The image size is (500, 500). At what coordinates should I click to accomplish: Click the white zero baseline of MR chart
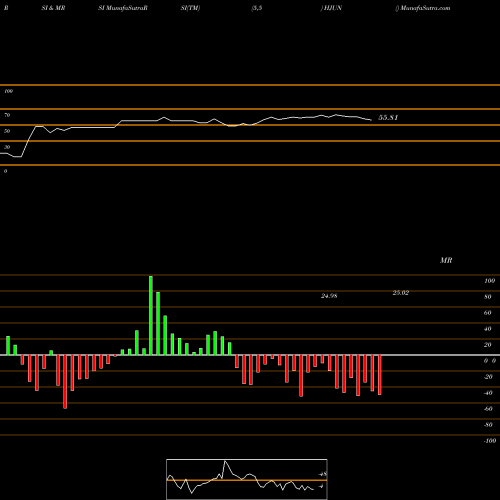click(250, 355)
